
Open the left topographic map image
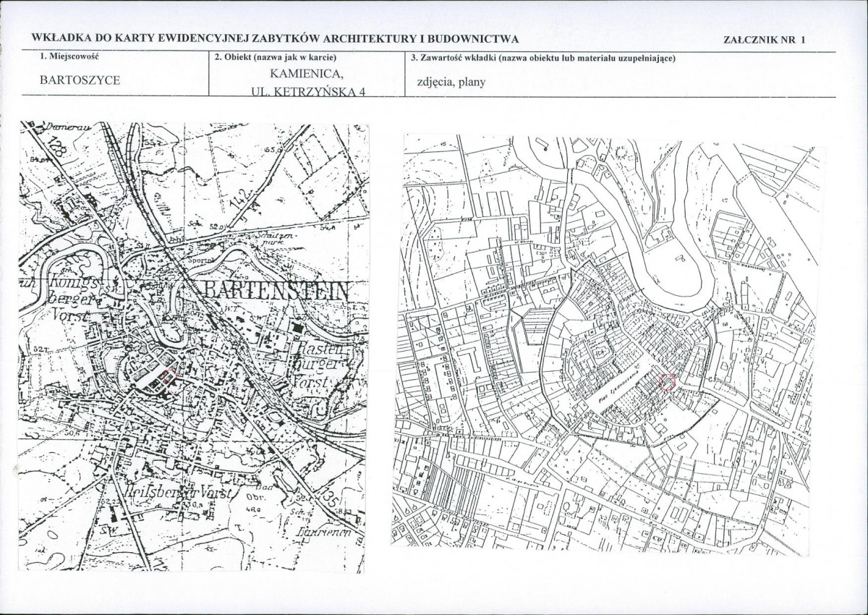194,346
